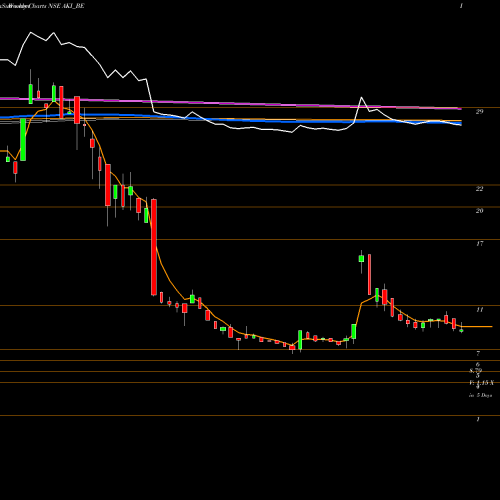Click the 'NSE AKI_BE' chart title text
Image resolution: width=500 pixels, height=500 pixels.
point(67,6)
